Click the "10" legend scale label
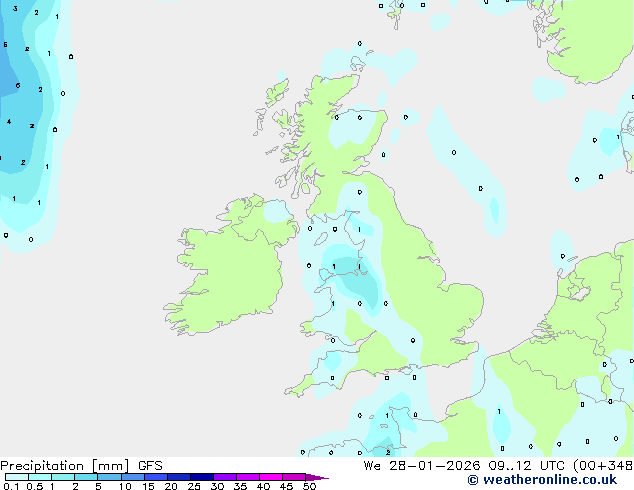The width and height of the screenshot is (634, 490). [x=125, y=486]
